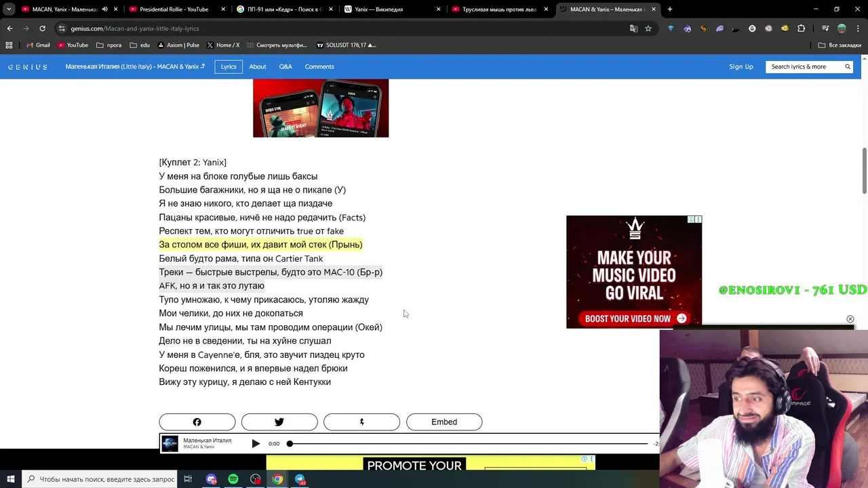Screen dimensions: 868x488
Task: Click the lyric AFK, но я и так это лутаю
Action: coord(212,286)
